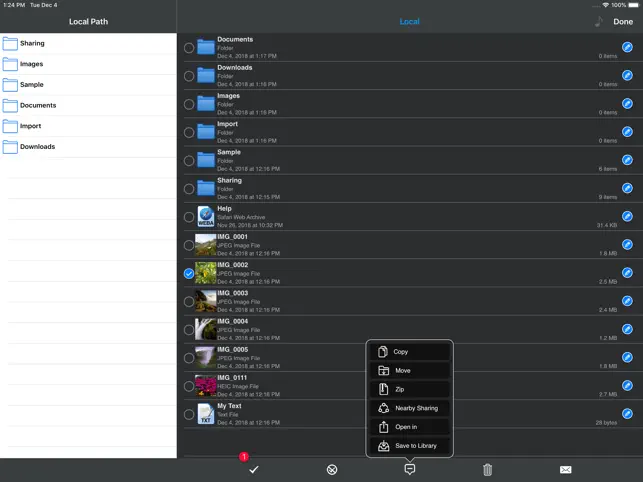
Task: Select the IMG_0004 radio circle
Action: (x=189, y=330)
